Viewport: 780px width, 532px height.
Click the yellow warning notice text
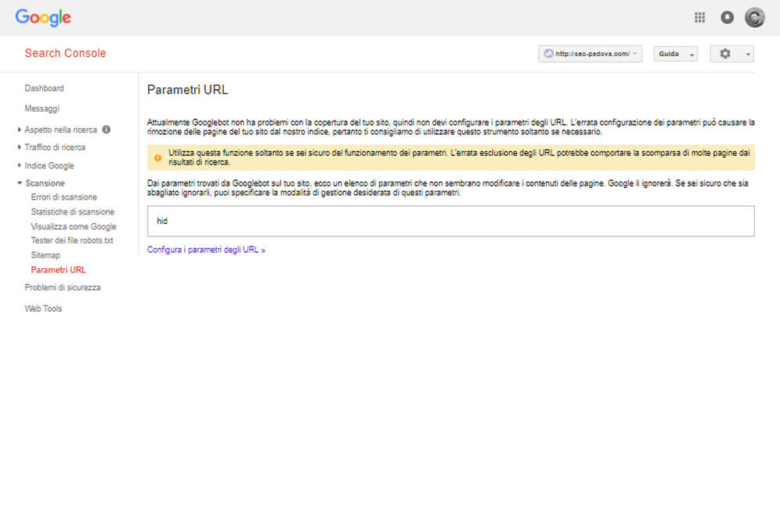pyautogui.click(x=459, y=158)
